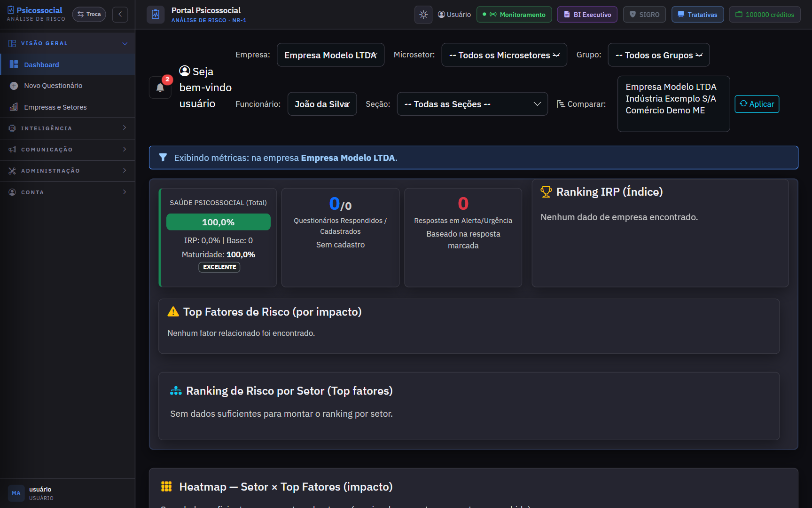The width and height of the screenshot is (812, 508).
Task: Select Empresa Modelo LTDA in Comparar list
Action: 671,87
